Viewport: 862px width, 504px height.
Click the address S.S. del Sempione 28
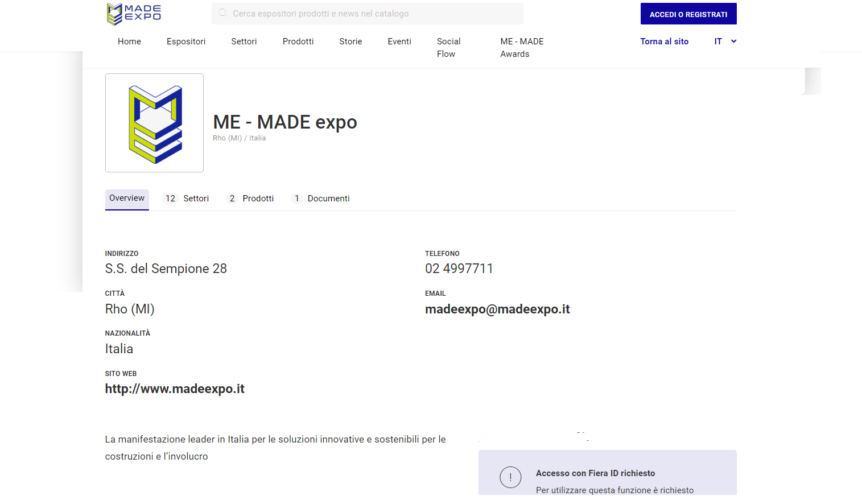pos(166,268)
